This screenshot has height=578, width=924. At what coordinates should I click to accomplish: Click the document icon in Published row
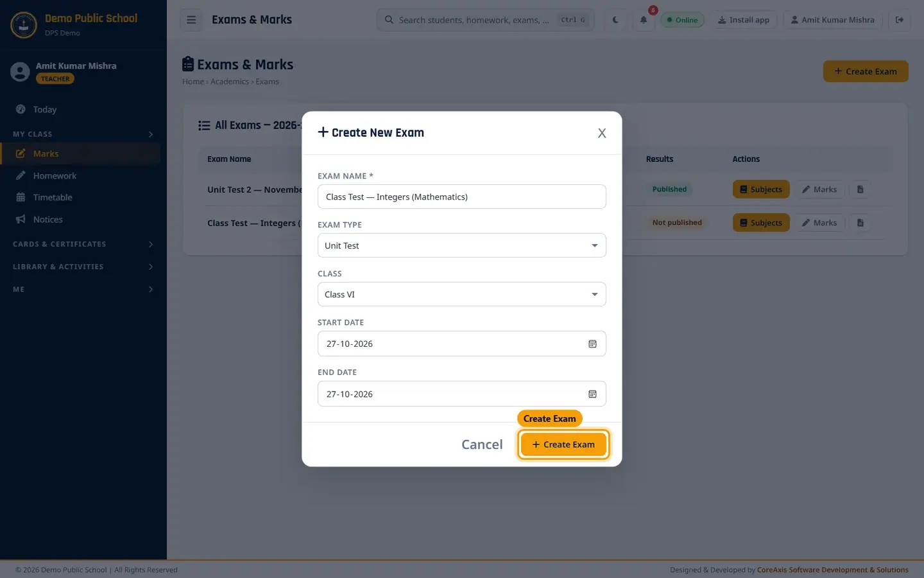tap(860, 189)
